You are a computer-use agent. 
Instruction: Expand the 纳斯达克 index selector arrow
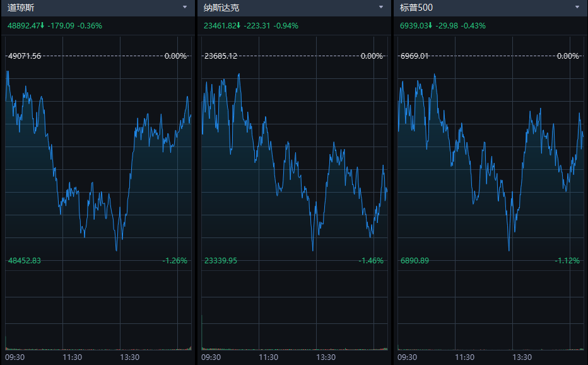tap(380, 8)
